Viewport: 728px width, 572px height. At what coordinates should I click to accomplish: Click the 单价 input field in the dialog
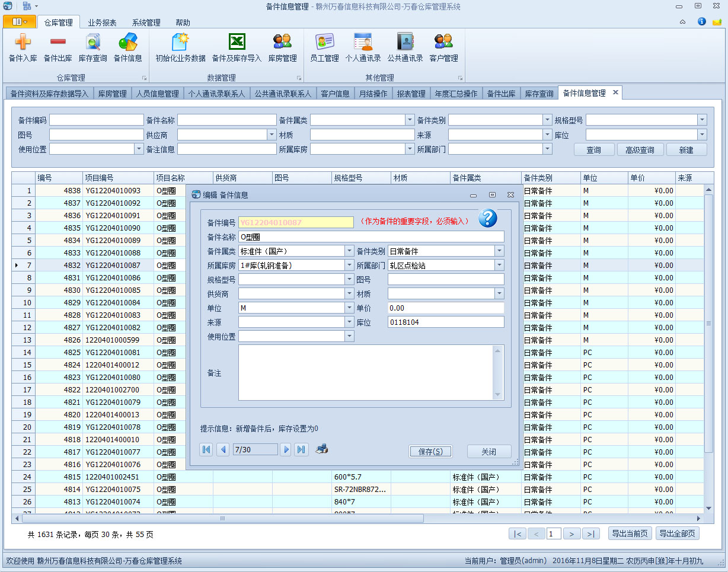coord(445,308)
